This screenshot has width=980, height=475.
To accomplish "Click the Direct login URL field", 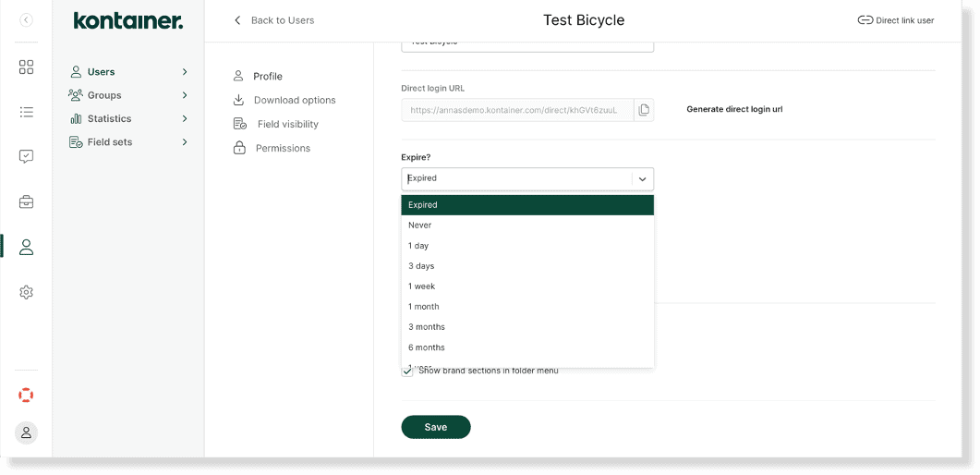I will 517,110.
